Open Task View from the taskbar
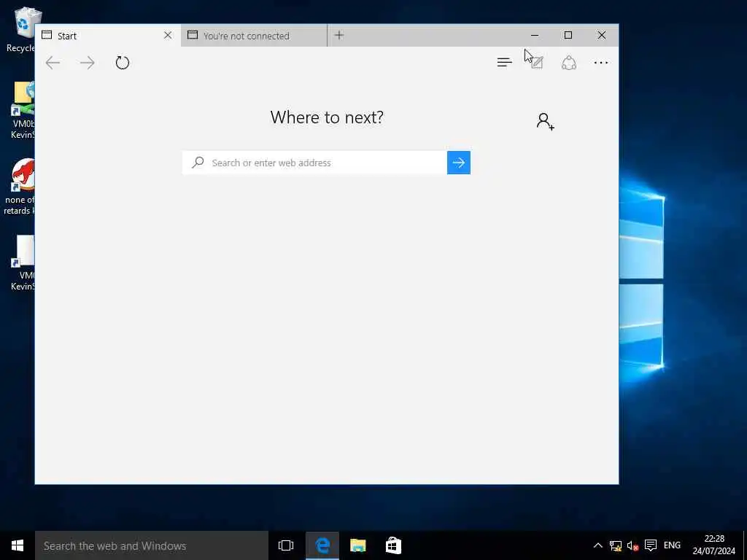 (286, 545)
